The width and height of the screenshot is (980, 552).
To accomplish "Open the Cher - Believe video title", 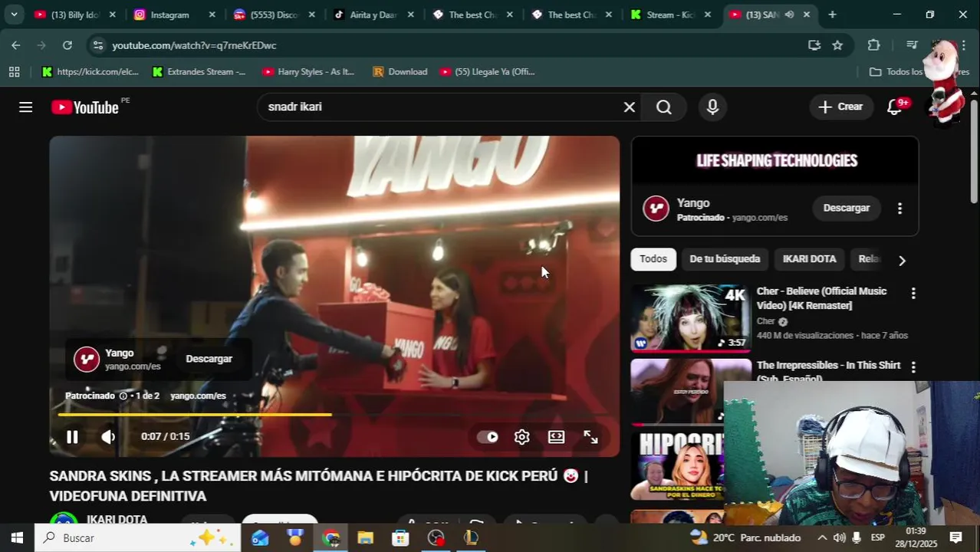I will [821, 298].
